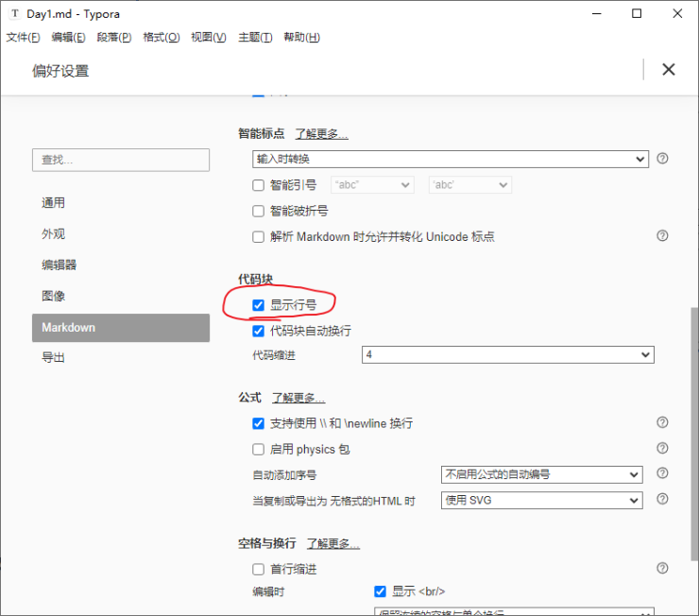
Task: Open 不启用公式的自动编号 dropdown
Action: [541, 474]
